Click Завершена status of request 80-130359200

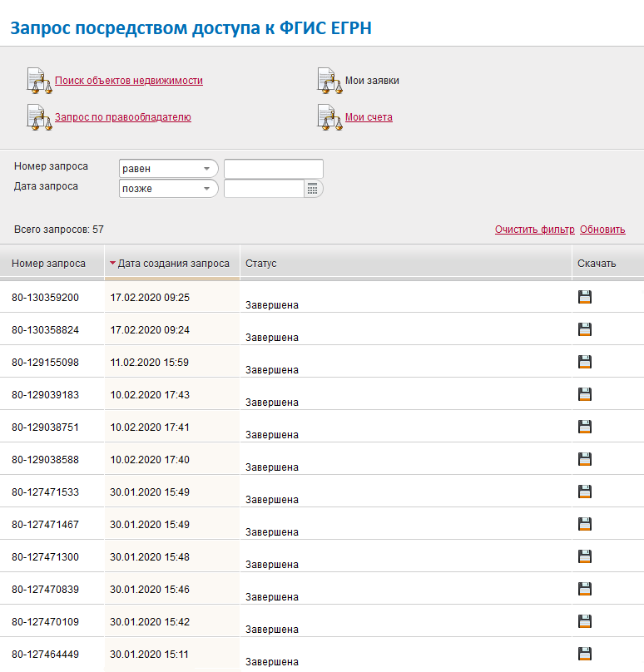click(272, 305)
